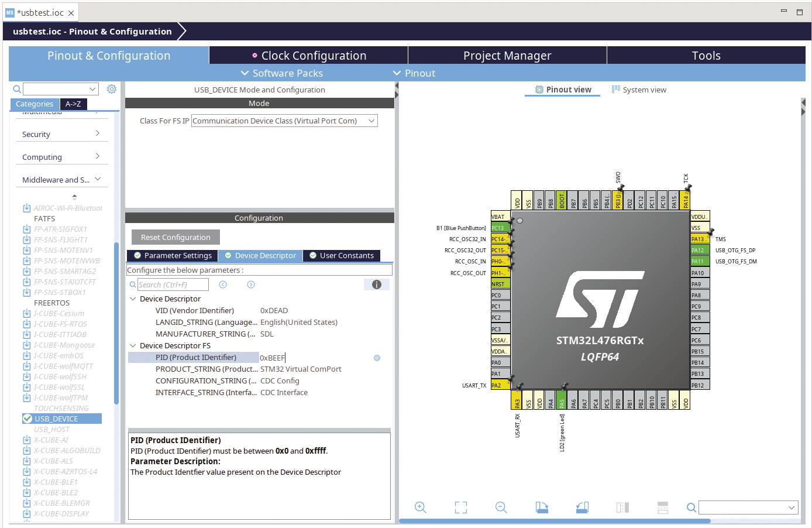Expand the Computing category

[60, 157]
